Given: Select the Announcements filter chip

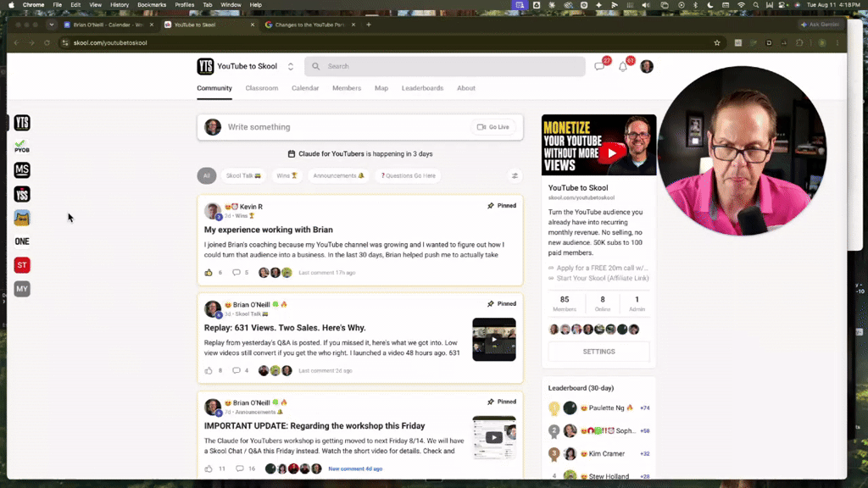Looking at the screenshot, I should point(338,176).
